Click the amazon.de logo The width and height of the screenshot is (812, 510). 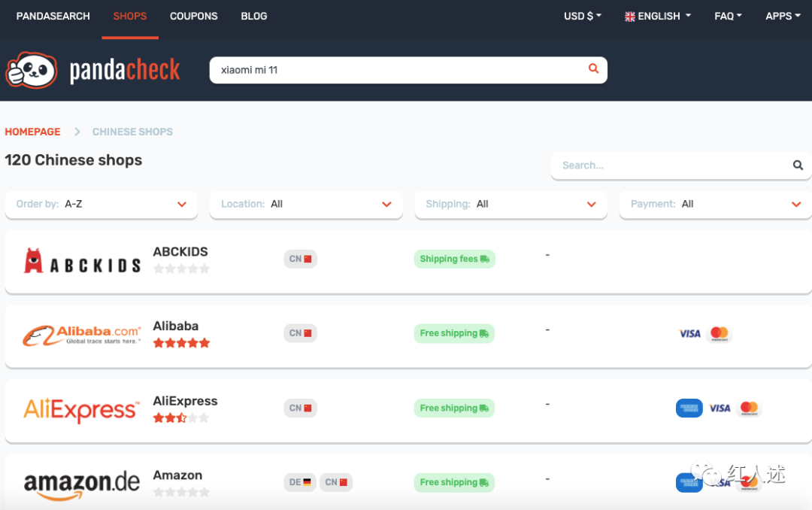(82, 483)
